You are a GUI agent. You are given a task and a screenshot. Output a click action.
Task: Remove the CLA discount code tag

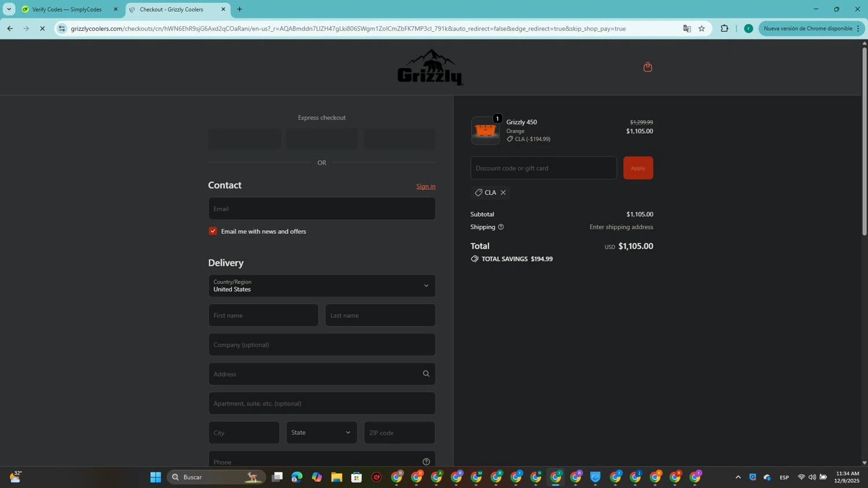503,193
